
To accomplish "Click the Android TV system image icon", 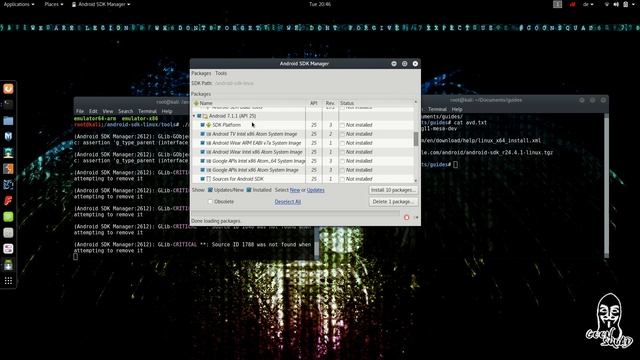I will [x=209, y=134].
